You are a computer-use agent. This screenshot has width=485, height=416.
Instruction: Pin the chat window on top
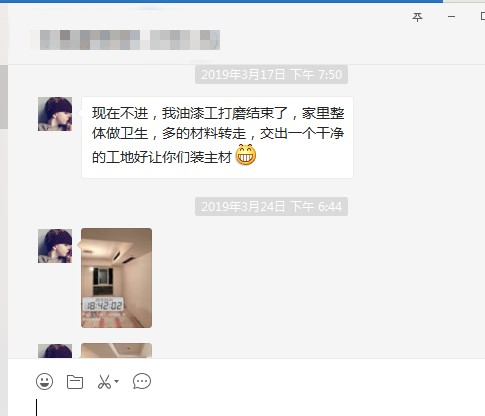(417, 17)
